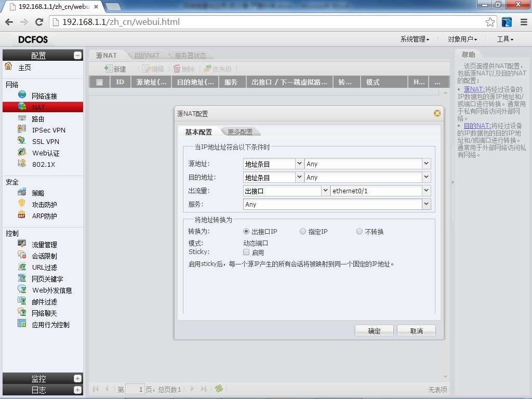This screenshot has width=532, height=399.
Task: Follow the 源NAT help link
Action: tap(474, 89)
